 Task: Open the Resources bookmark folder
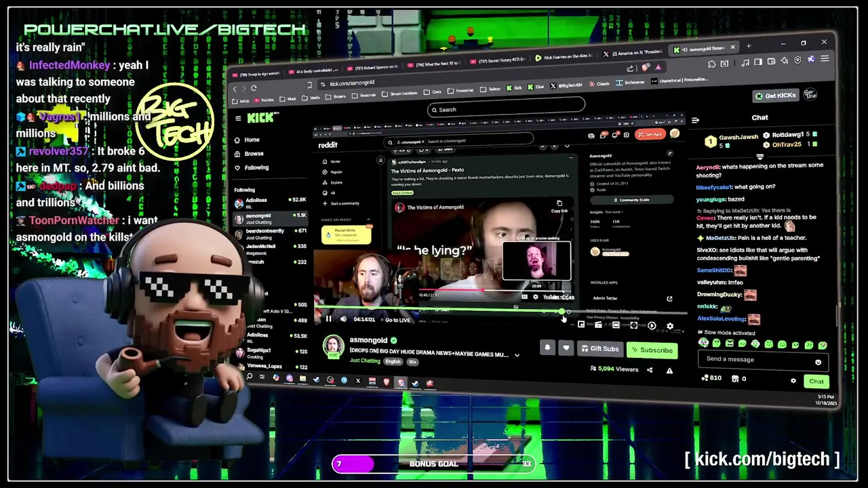point(363,95)
